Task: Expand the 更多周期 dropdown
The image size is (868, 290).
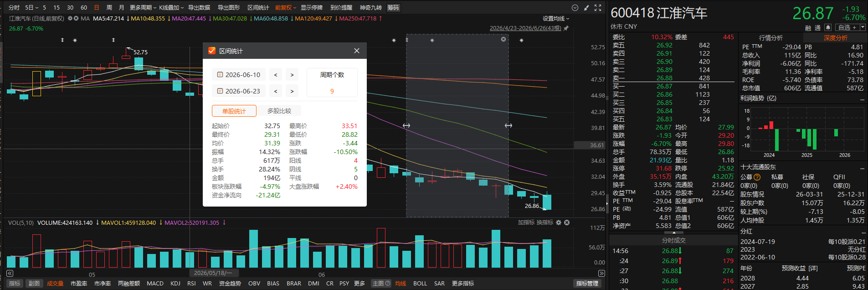Action: pos(143,8)
